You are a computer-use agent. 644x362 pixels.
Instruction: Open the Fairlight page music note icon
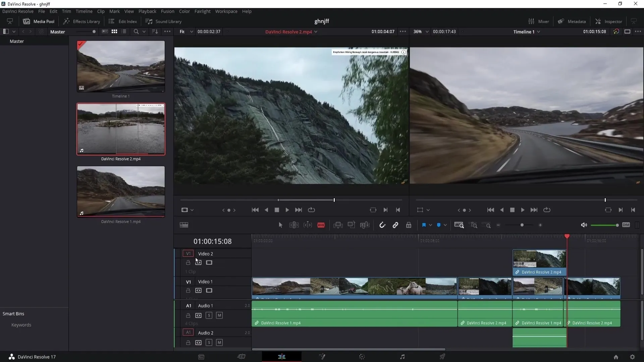[x=402, y=357]
